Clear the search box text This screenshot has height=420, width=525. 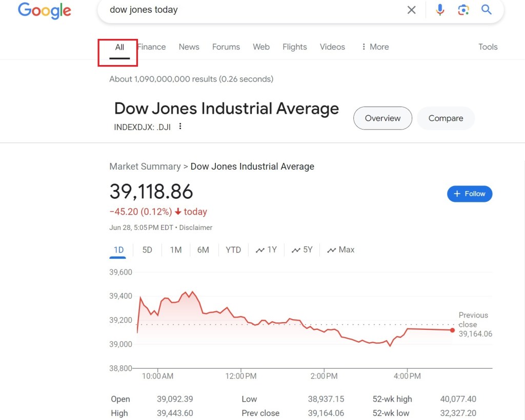(x=411, y=10)
